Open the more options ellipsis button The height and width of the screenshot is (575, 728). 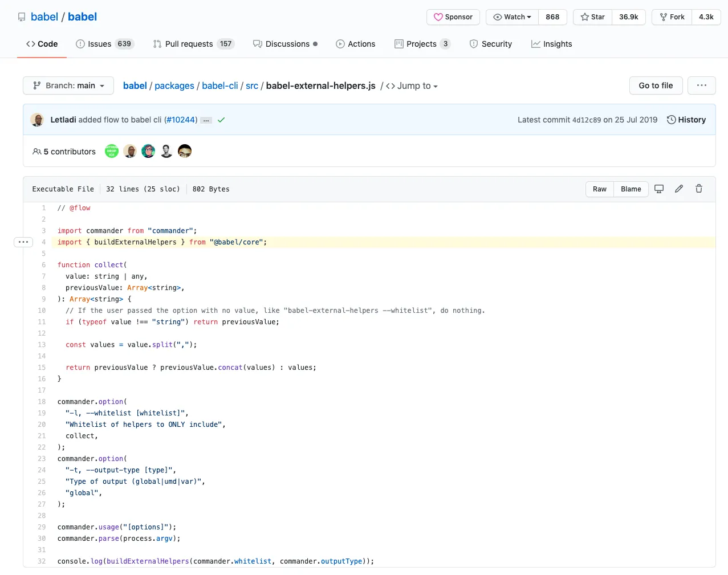[702, 85]
